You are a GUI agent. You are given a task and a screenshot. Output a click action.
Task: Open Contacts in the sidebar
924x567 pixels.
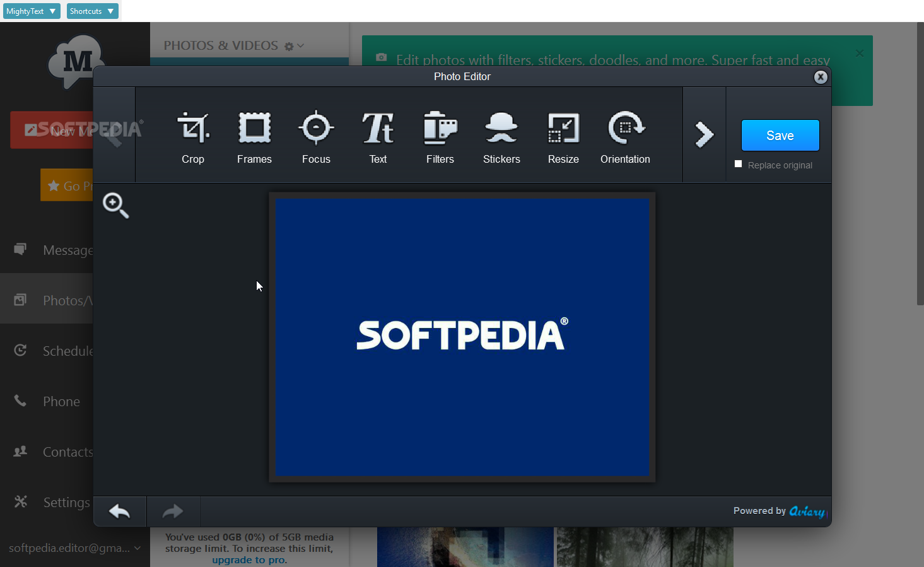pyautogui.click(x=47, y=452)
